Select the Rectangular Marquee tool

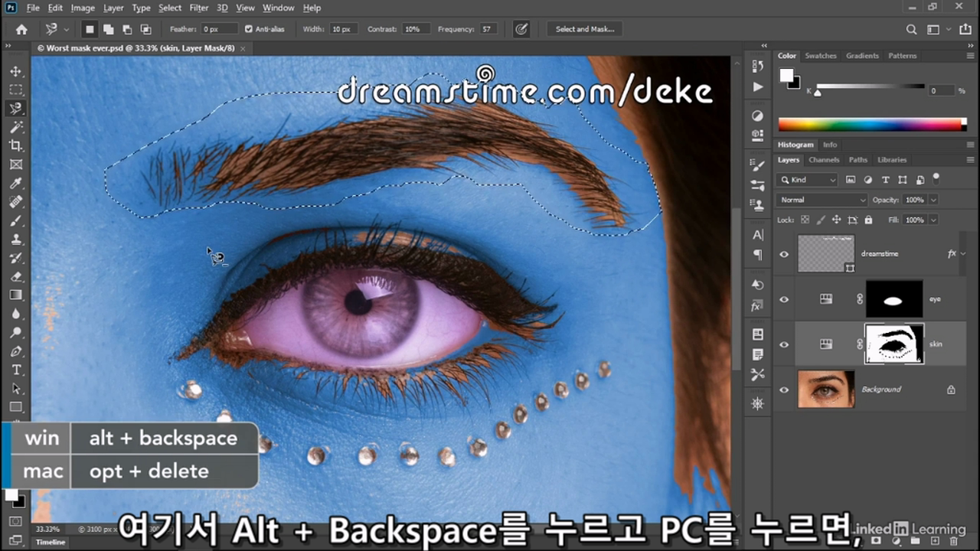(x=16, y=90)
